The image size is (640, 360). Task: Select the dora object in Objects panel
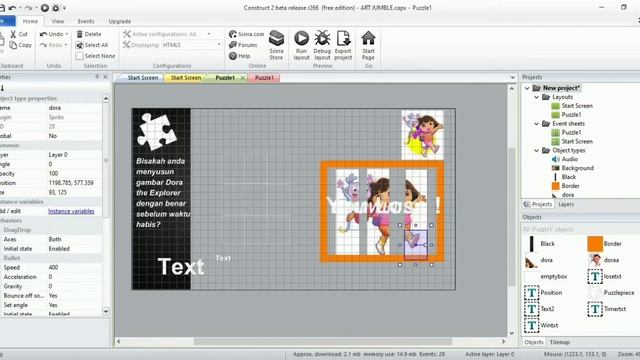click(539, 260)
